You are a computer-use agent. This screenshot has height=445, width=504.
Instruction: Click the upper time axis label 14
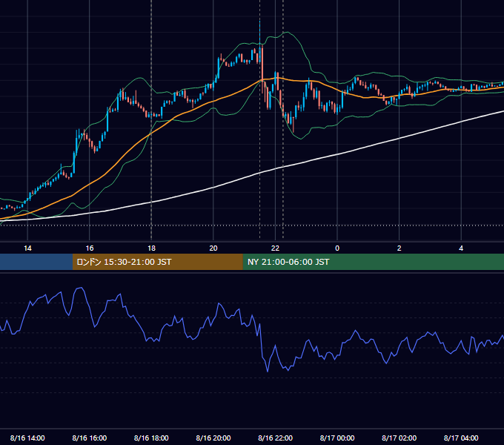[x=27, y=248]
